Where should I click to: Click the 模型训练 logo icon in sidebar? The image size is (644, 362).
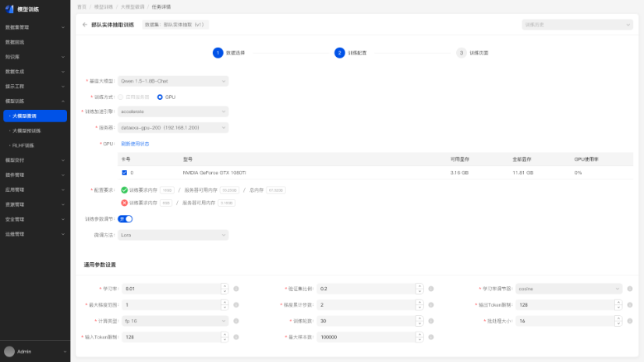tap(10, 9)
